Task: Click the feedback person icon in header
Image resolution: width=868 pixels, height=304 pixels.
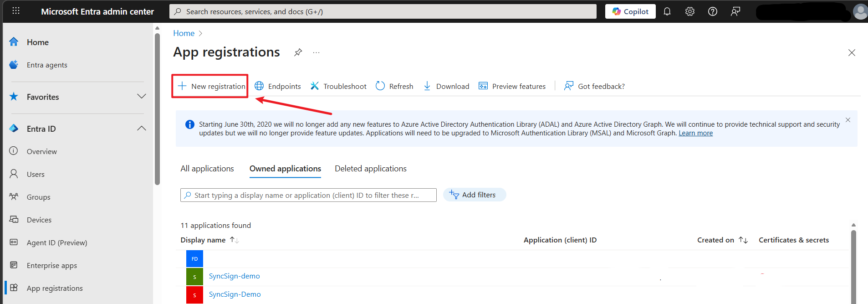Action: 735,11
